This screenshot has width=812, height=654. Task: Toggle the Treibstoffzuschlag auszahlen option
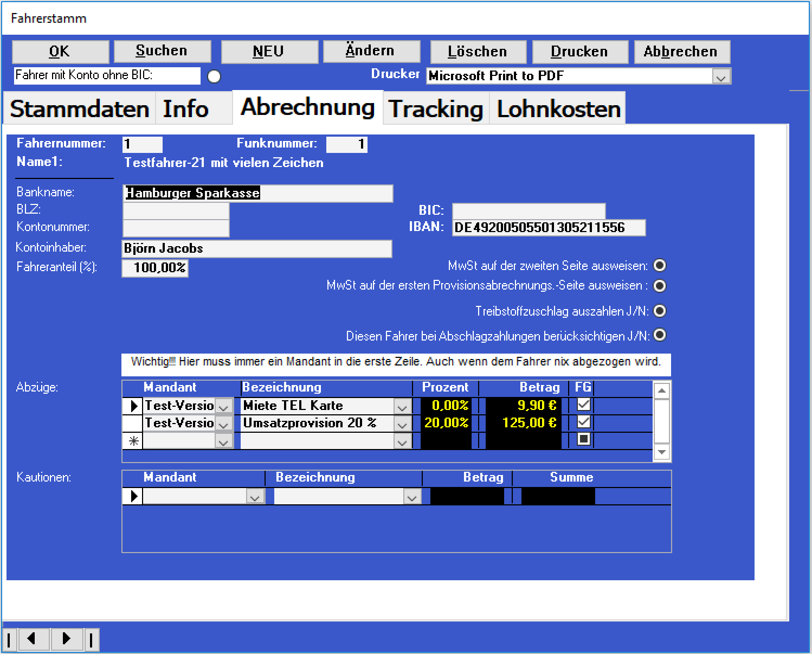coord(659,311)
